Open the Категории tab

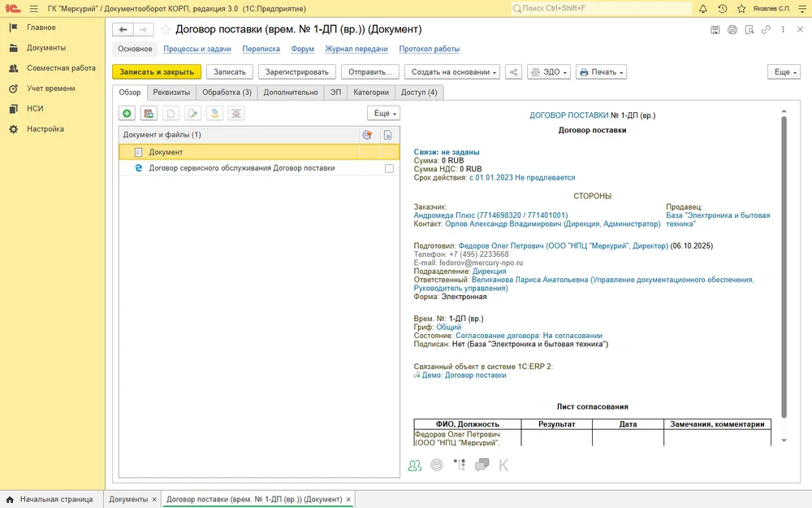point(371,93)
